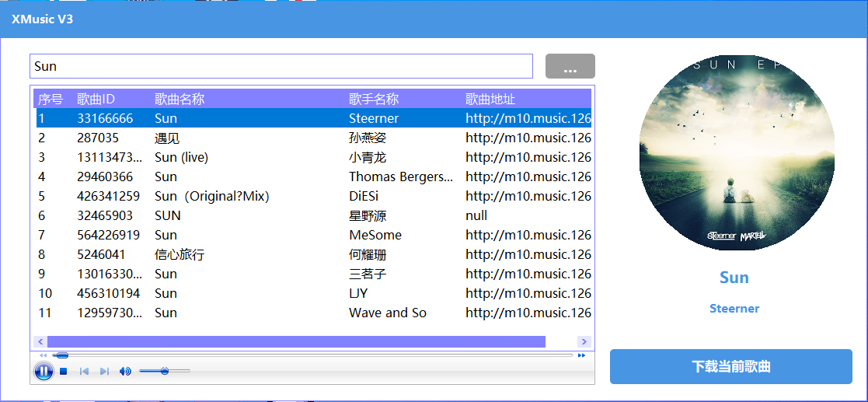This screenshot has width=868, height=402.
Task: Click the artist name 星野源
Action: 368,215
